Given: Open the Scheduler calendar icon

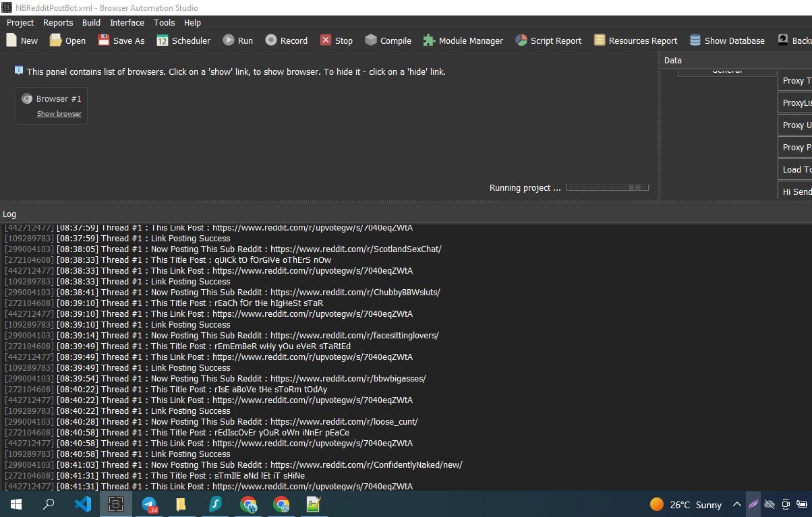Looking at the screenshot, I should pyautogui.click(x=162, y=40).
